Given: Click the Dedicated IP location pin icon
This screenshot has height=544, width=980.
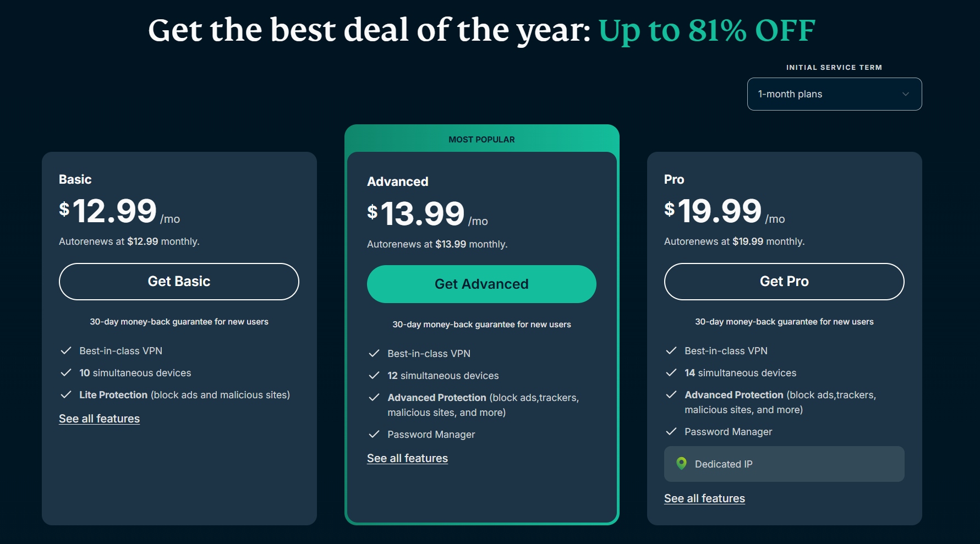Looking at the screenshot, I should [x=682, y=464].
